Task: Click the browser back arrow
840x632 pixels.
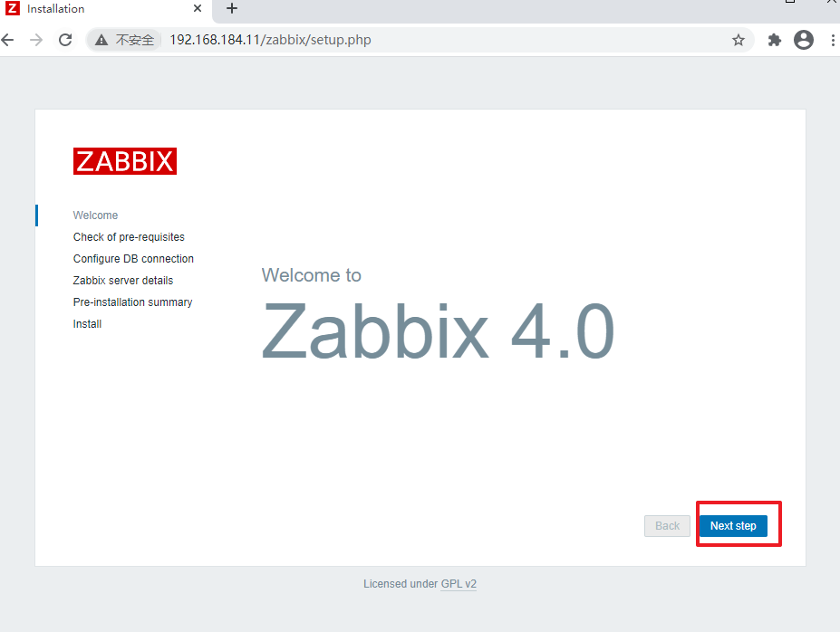Action: point(7,40)
